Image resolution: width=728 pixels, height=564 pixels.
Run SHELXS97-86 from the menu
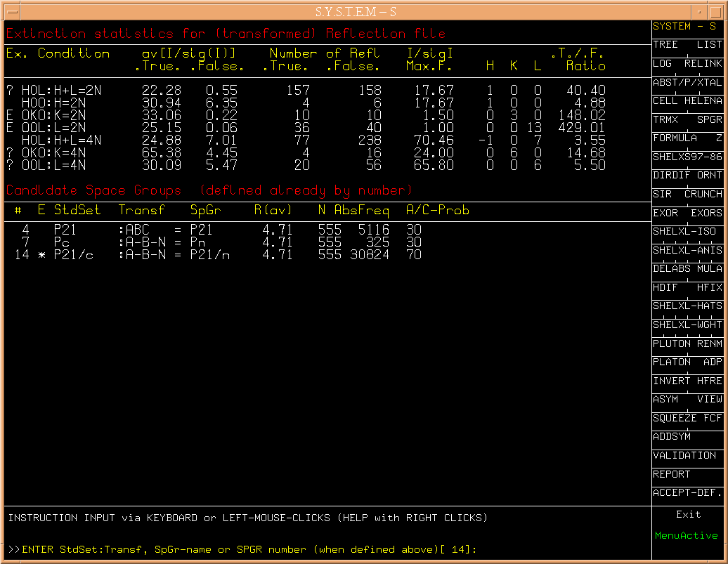tap(687, 157)
